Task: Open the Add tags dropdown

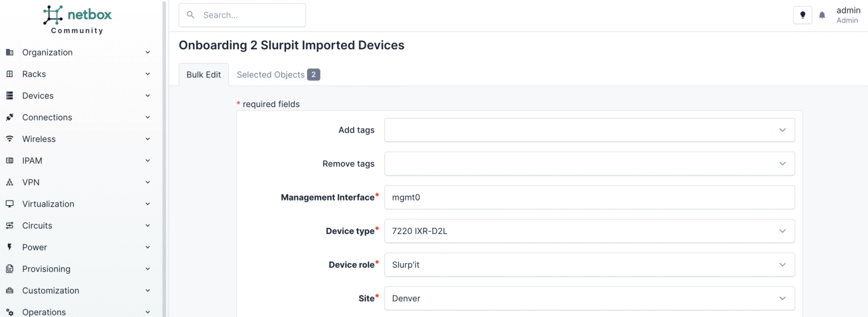Action: click(x=589, y=130)
